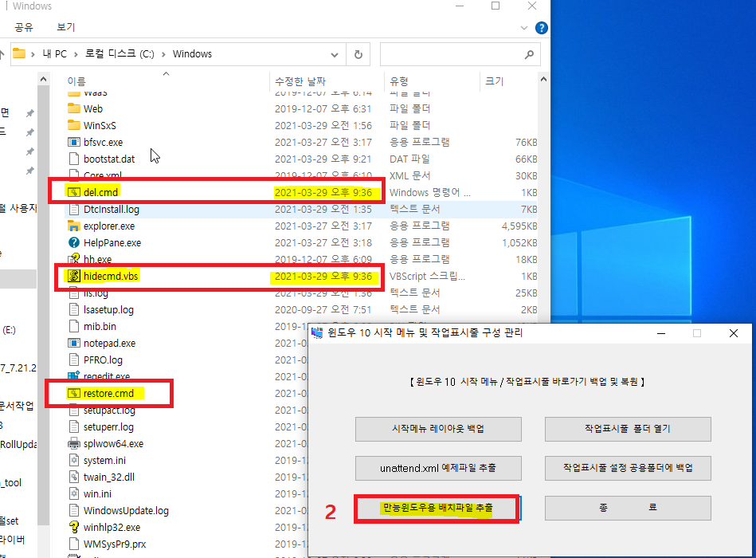Select the HelpPane.exe help icon
Screen dimensions: 756x558
[x=74, y=242]
